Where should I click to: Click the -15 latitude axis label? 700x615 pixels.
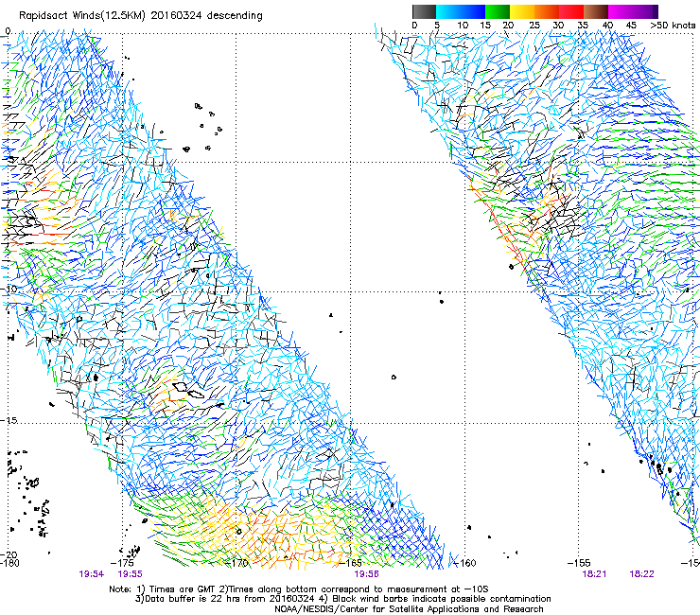coord(9,421)
